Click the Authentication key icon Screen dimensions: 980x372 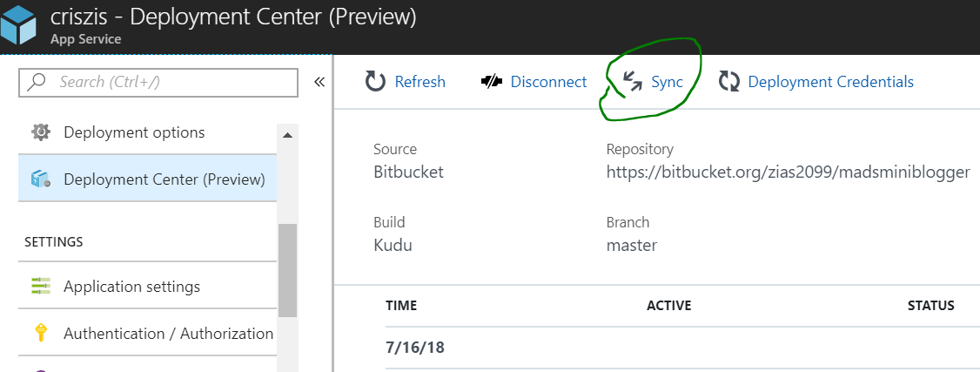[x=41, y=334]
